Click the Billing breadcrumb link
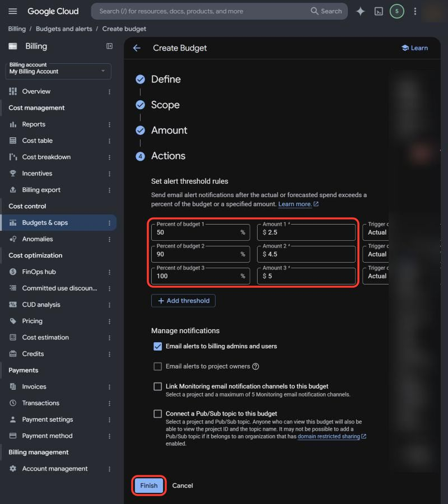The width and height of the screenshot is (448, 504). 17,29
